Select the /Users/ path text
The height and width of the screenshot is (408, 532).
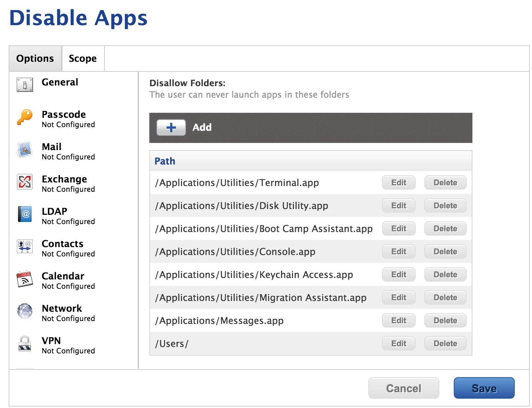coord(172,344)
